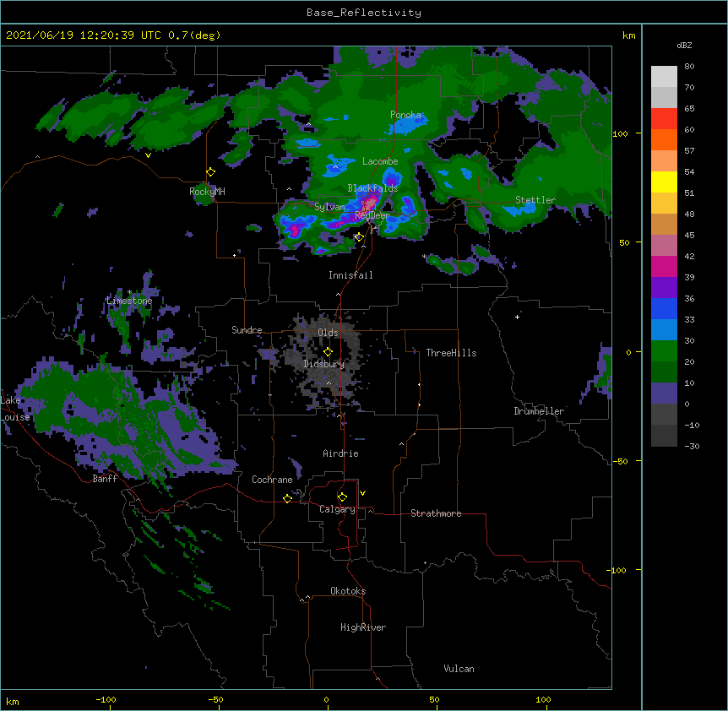Click the km unit label on the horizontal axis

pyautogui.click(x=13, y=701)
